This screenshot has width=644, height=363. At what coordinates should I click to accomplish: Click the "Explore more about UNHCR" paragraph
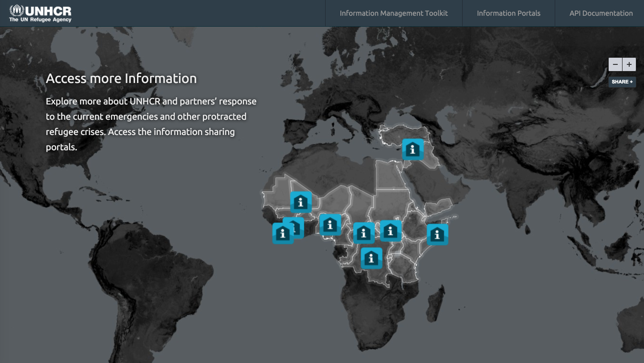coord(151,124)
